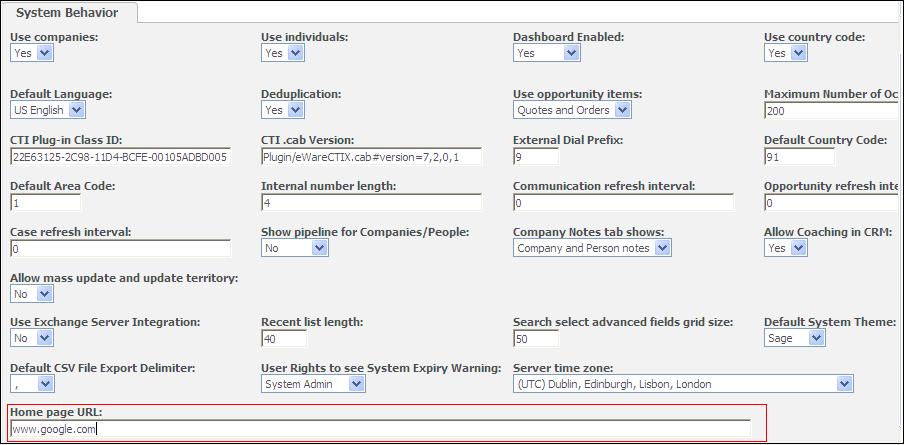Screen dimensions: 905x445
Task: Click the Opportunity refresh interval field
Action: point(831,203)
